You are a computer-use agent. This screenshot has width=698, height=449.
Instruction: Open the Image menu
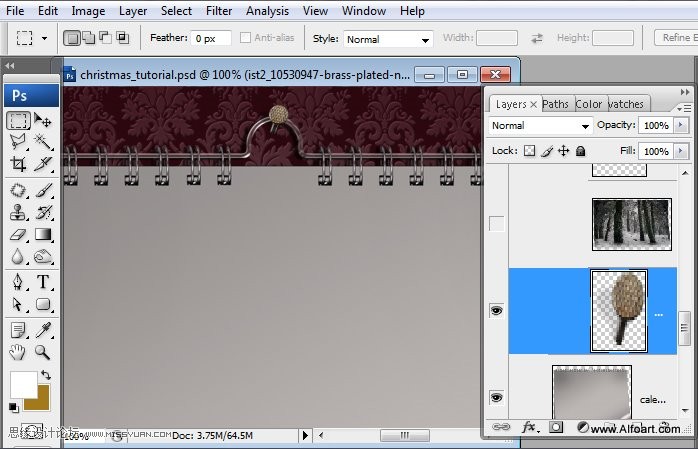88,11
